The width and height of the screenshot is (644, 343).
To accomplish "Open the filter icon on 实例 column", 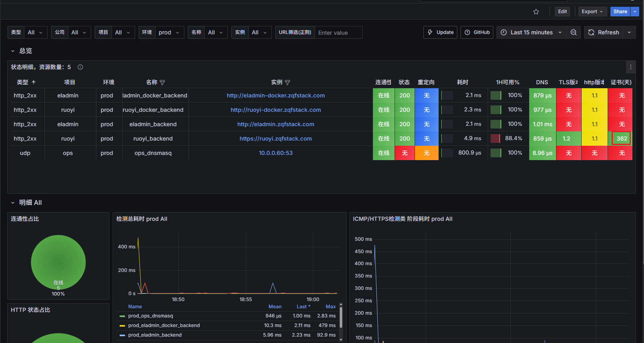I will 287,83.
